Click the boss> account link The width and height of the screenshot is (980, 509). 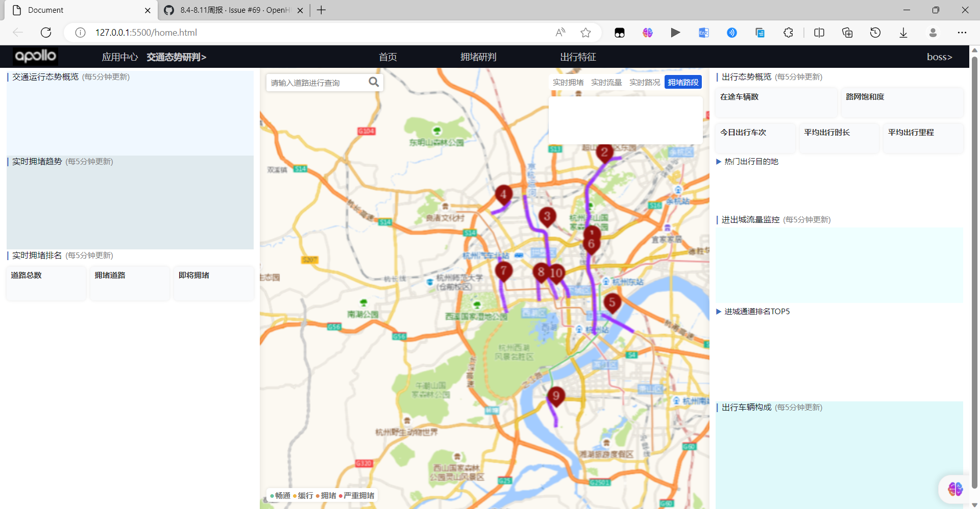939,57
